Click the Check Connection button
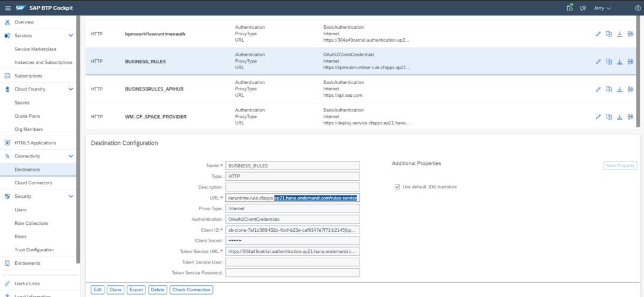 (x=191, y=289)
